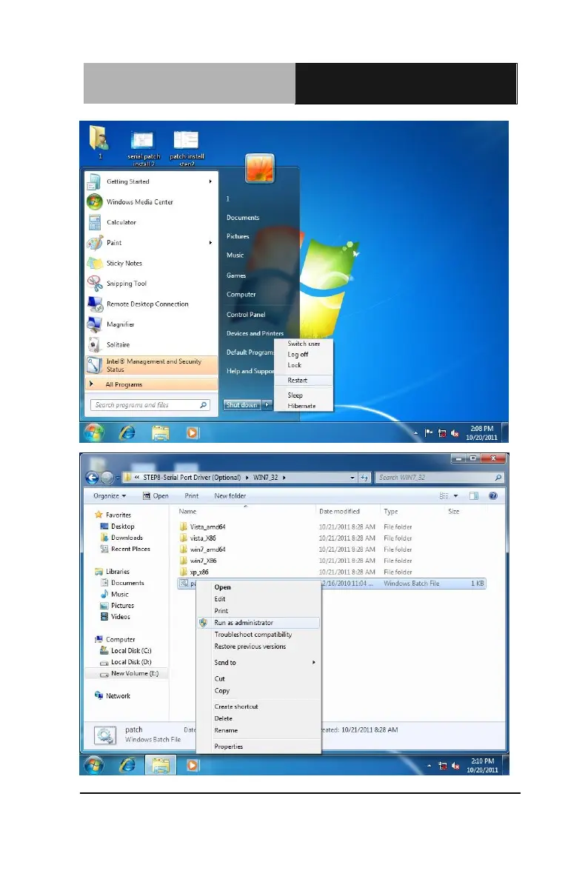Click the Start orb on upper taskbar
Image resolution: width=588 pixels, height=882 pixels.
click(x=94, y=432)
